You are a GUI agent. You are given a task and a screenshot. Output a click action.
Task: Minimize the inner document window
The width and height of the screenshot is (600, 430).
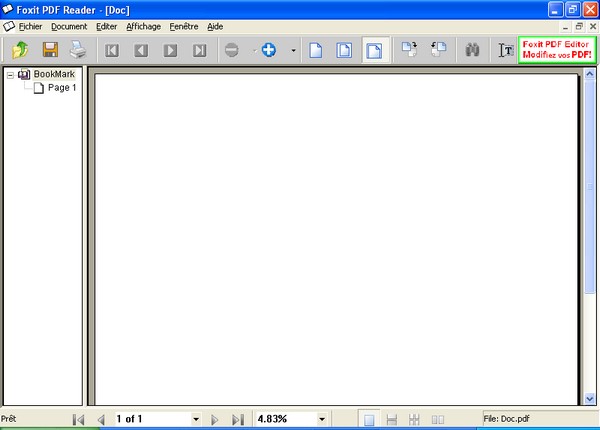coord(565,27)
